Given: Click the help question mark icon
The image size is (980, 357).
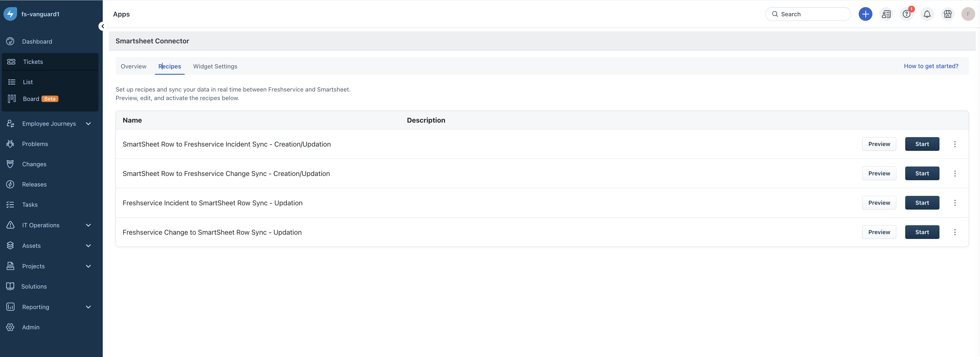Looking at the screenshot, I should click(x=906, y=14).
